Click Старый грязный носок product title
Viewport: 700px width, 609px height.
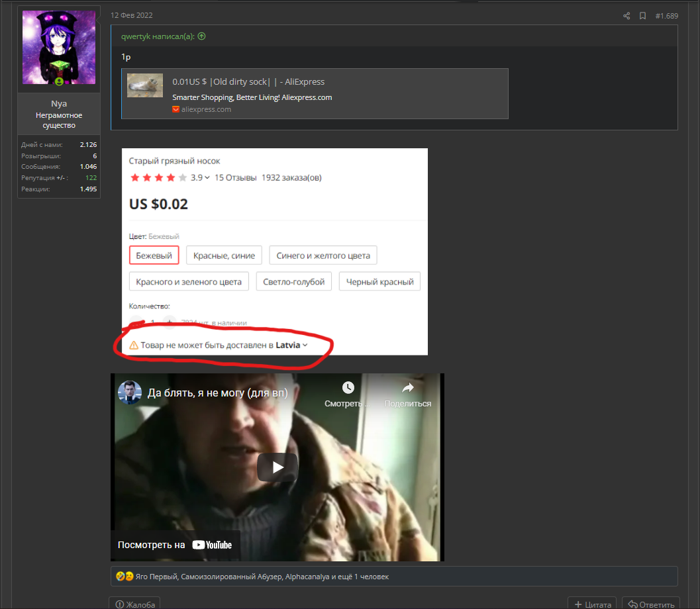click(x=175, y=161)
